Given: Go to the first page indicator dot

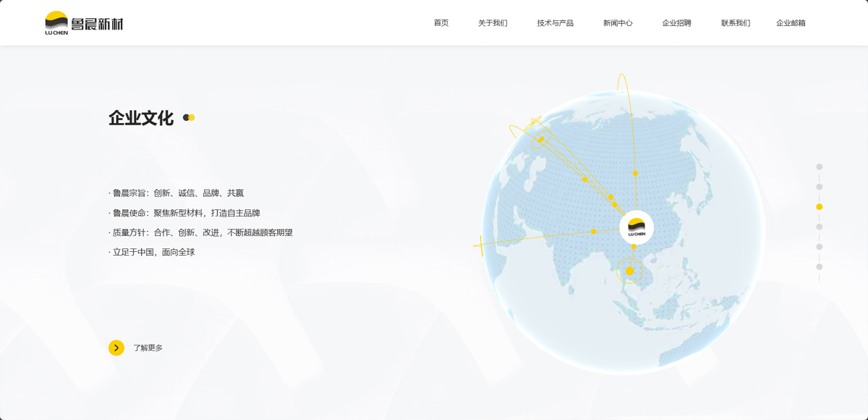Looking at the screenshot, I should pos(820,167).
